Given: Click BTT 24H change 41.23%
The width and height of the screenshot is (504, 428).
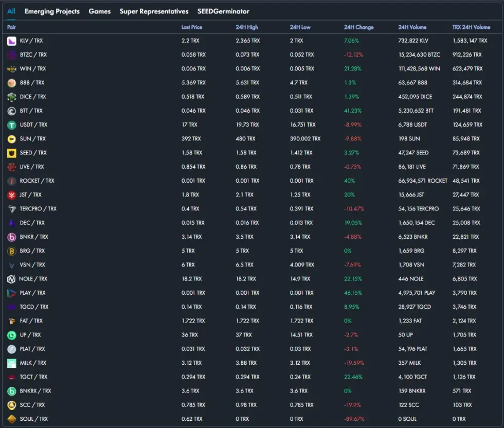Looking at the screenshot, I should click(353, 111).
